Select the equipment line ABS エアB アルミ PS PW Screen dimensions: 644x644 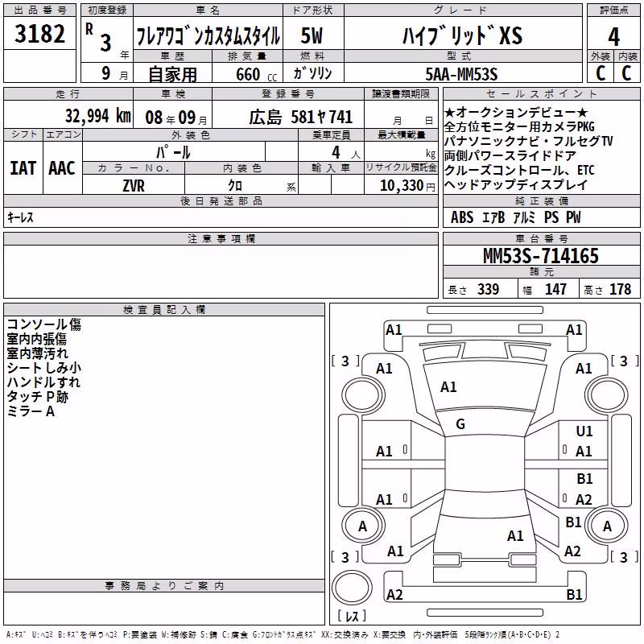tap(516, 217)
